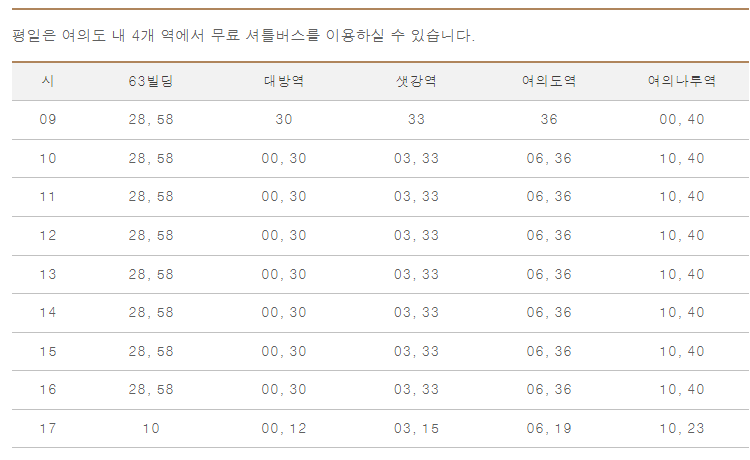
Task: Click hour cell '12' in first column
Action: (48, 235)
